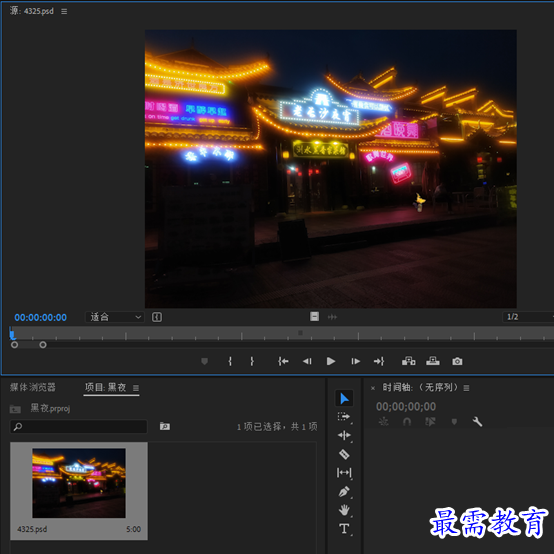Switch to the 媒体浏览器 tab

33,387
